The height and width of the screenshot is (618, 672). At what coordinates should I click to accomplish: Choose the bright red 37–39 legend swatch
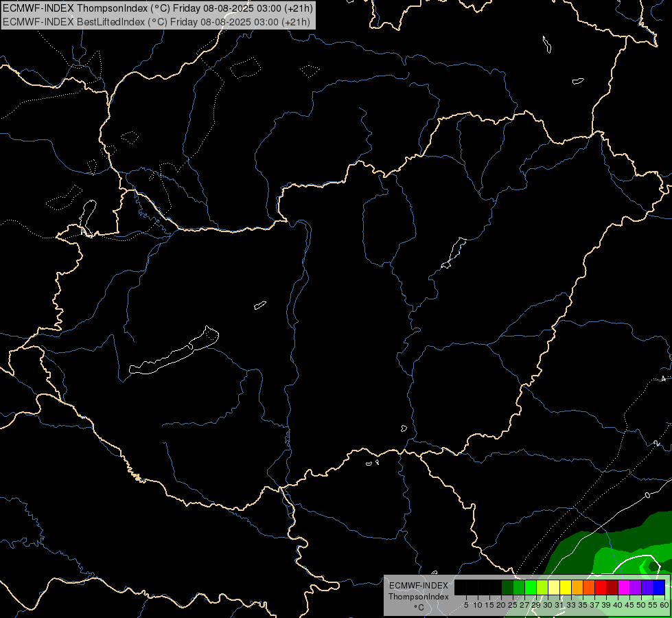(601, 588)
